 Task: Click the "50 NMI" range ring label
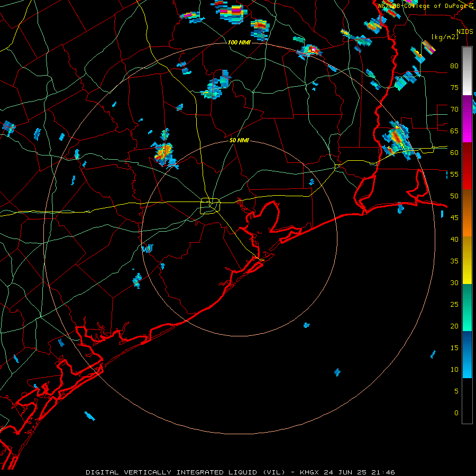pos(239,140)
